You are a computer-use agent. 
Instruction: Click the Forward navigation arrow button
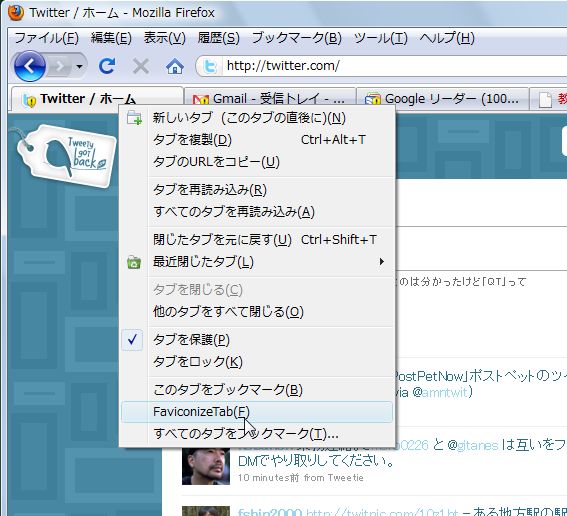tap(60, 67)
